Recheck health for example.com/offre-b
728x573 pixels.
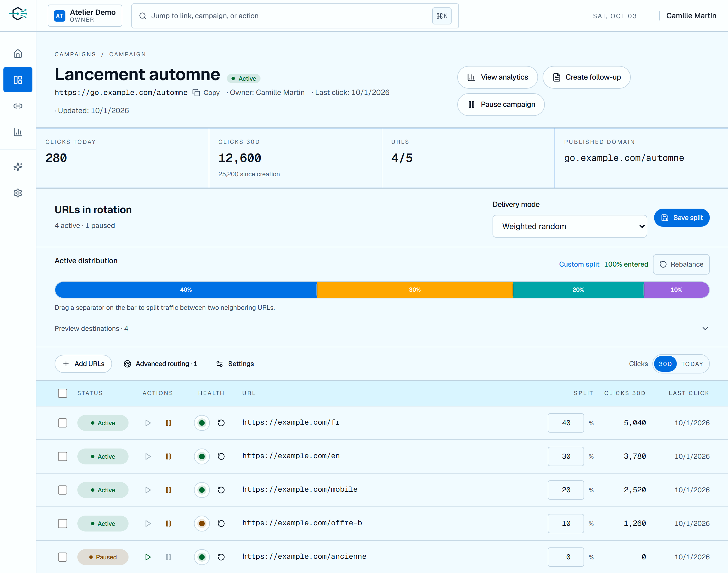(x=221, y=524)
